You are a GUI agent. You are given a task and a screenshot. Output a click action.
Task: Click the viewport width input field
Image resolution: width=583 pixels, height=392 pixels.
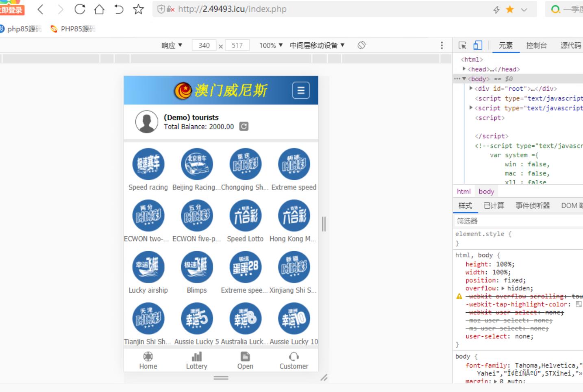[x=204, y=45]
